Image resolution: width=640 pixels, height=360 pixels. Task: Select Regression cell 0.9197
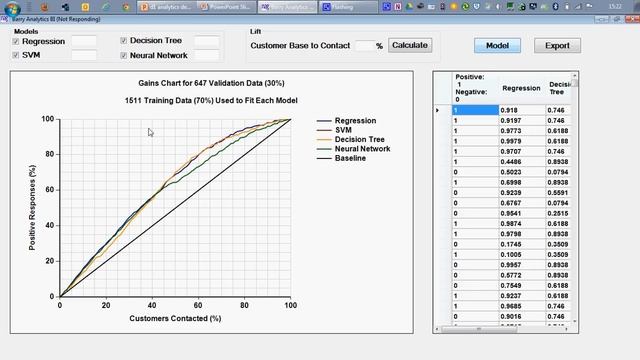tap(522, 120)
